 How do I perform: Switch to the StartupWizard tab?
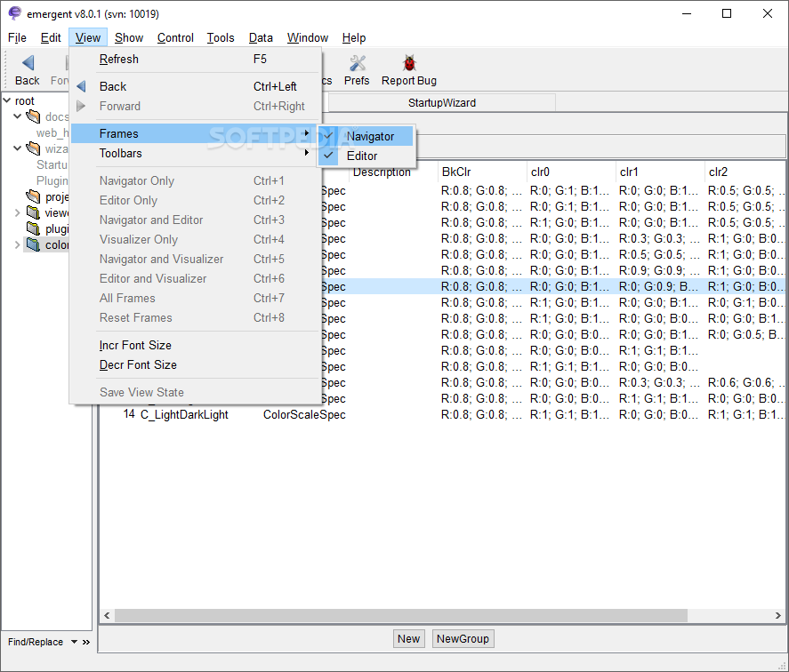click(442, 102)
